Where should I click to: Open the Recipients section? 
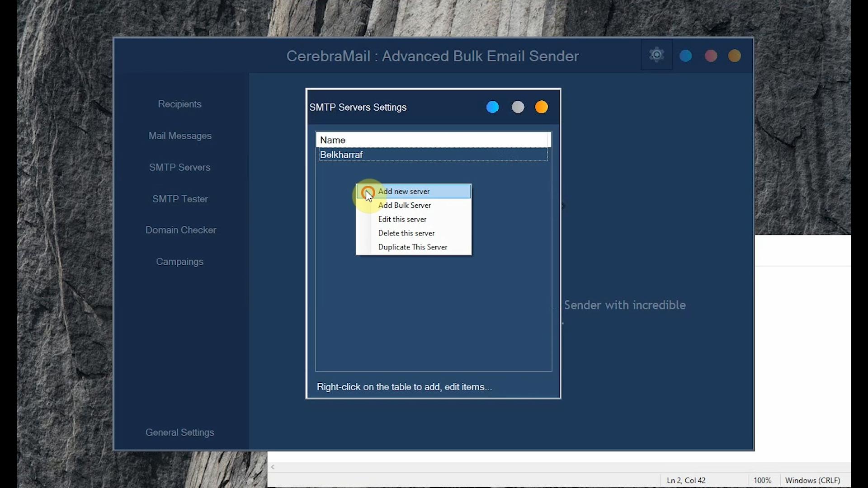[x=179, y=104]
